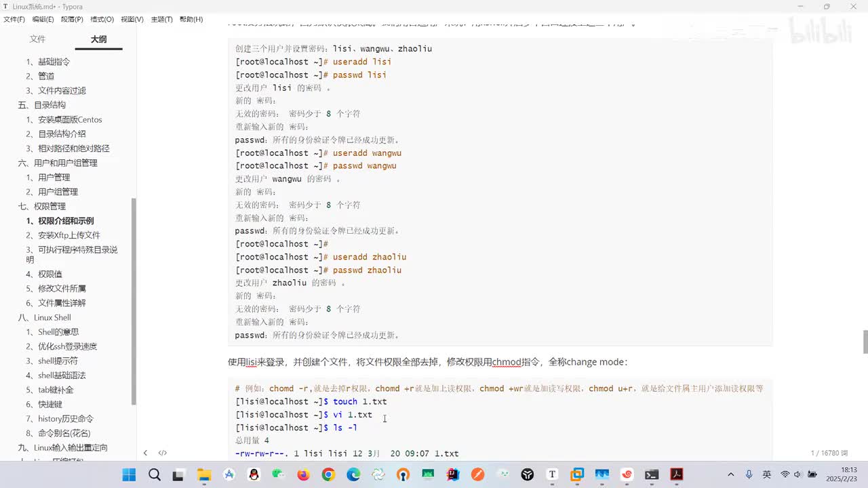The image size is (868, 488).
Task: Go to 2、安装Xftp上传文件 heading
Action: pos(63,235)
